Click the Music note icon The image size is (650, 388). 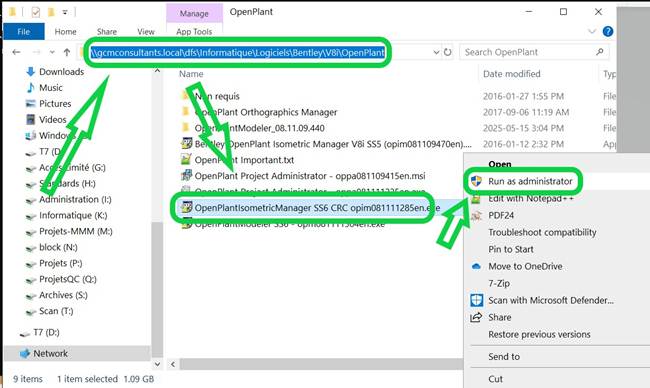pyautogui.click(x=30, y=87)
